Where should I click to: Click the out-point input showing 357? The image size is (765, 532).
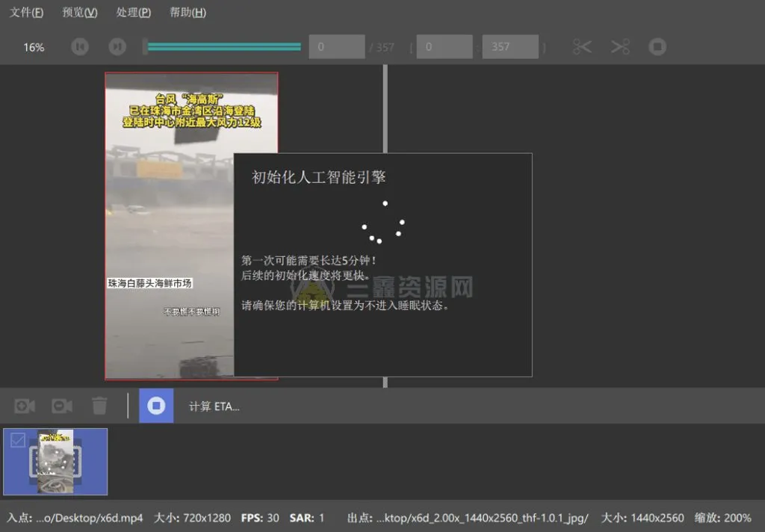point(510,46)
